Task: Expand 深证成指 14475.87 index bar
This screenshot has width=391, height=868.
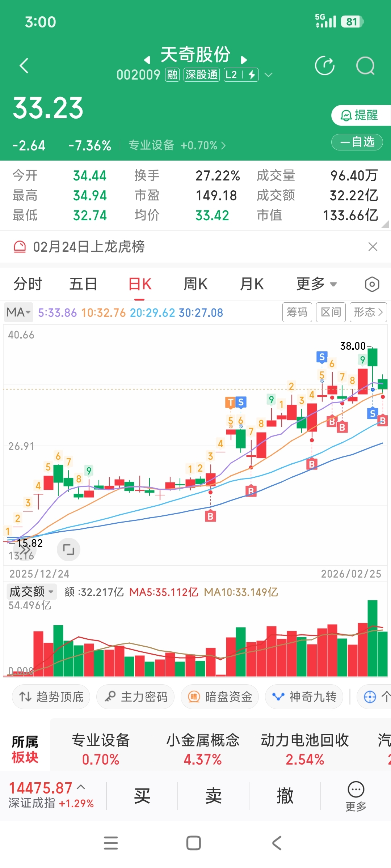Action: pos(51,795)
